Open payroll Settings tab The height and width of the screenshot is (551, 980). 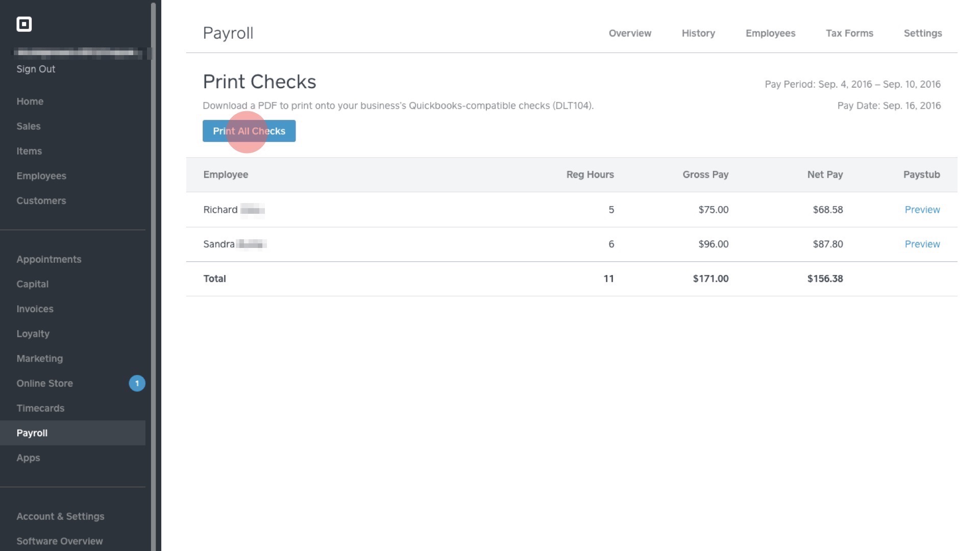point(922,33)
